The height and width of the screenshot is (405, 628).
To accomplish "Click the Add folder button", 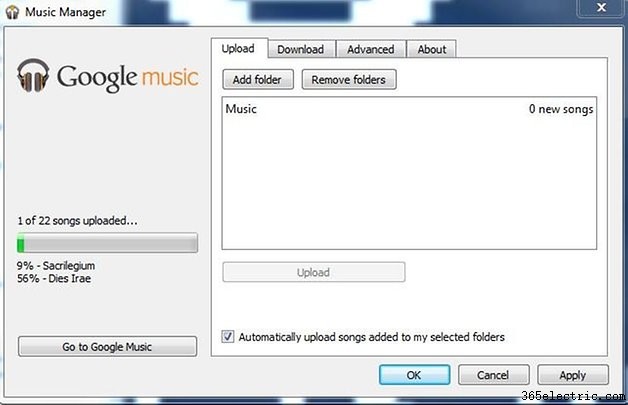I will point(258,79).
